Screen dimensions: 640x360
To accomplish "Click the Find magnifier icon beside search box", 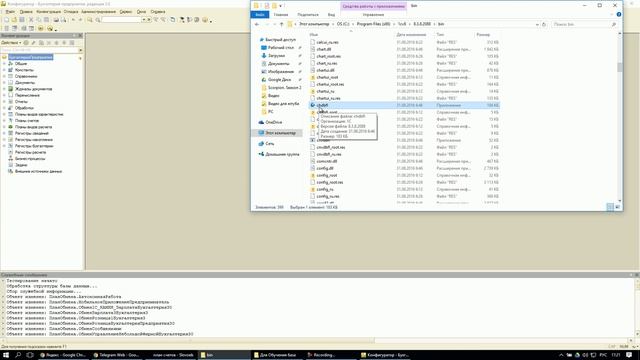I will tap(98, 20).
